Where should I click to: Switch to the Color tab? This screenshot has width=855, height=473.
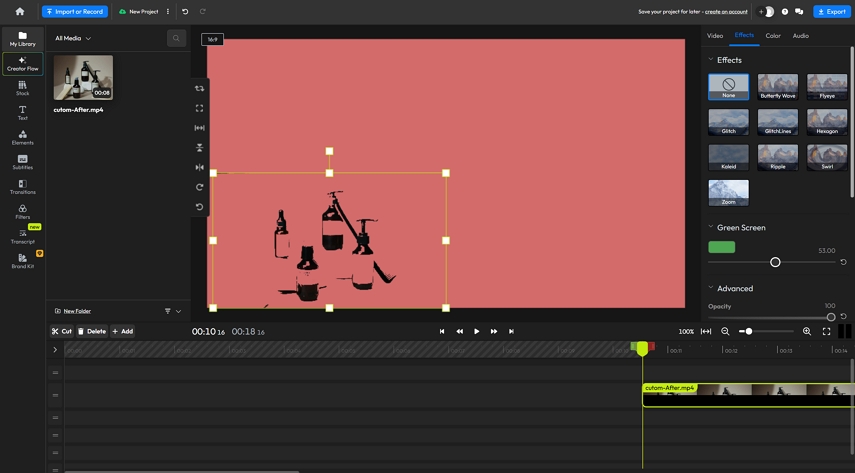point(773,35)
